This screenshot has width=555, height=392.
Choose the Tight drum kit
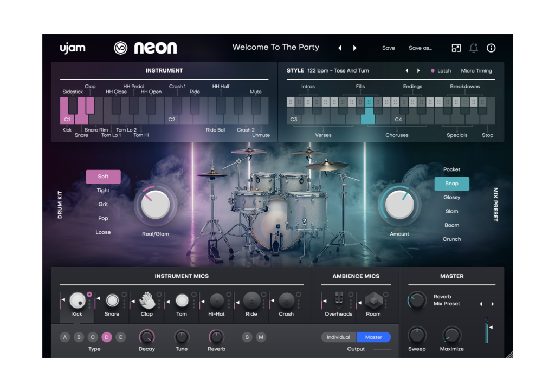(103, 191)
